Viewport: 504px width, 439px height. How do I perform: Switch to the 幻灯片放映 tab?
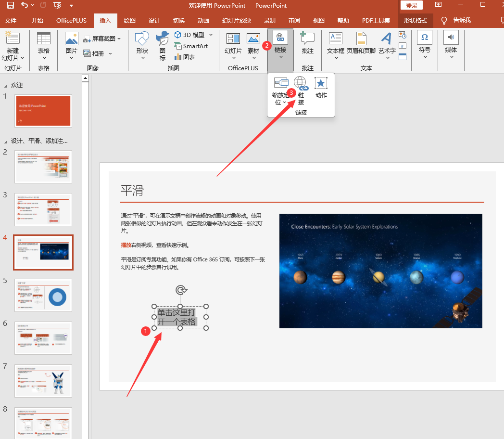pyautogui.click(x=237, y=20)
